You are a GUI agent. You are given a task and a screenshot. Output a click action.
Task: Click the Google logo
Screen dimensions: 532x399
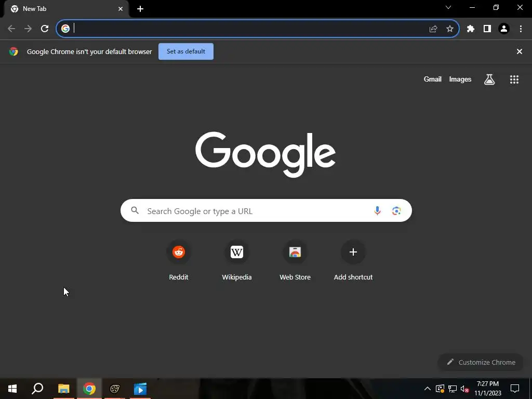(265, 154)
